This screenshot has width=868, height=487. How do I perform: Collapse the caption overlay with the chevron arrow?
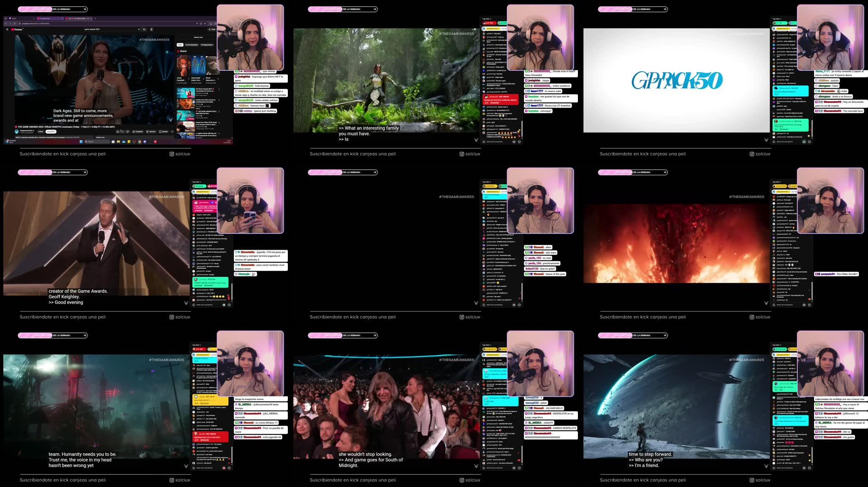point(476,140)
